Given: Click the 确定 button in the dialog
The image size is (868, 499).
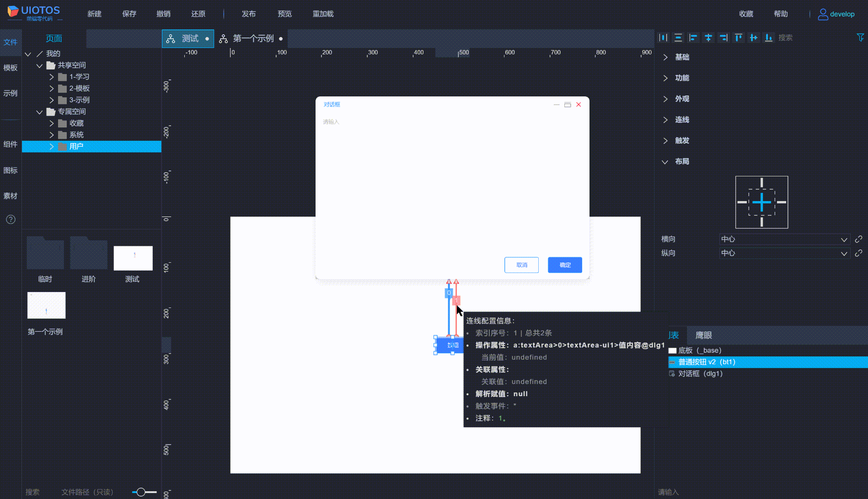Looking at the screenshot, I should pos(565,265).
